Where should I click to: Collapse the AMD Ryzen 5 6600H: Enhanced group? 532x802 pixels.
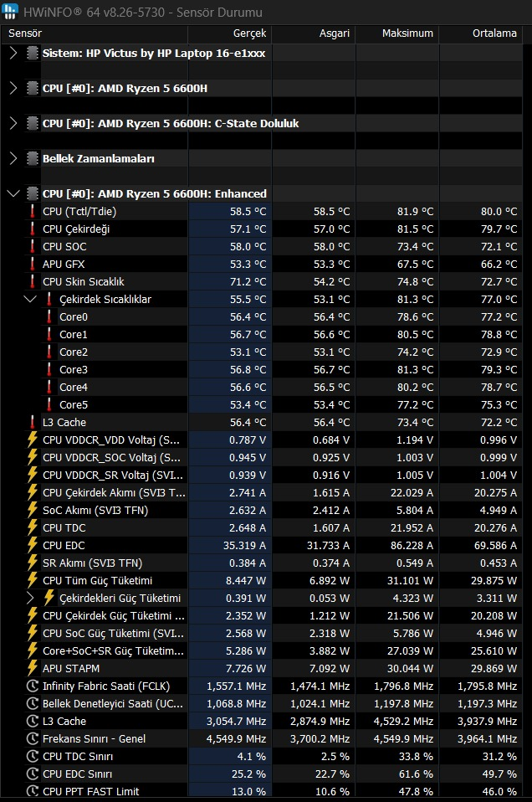click(x=13, y=194)
